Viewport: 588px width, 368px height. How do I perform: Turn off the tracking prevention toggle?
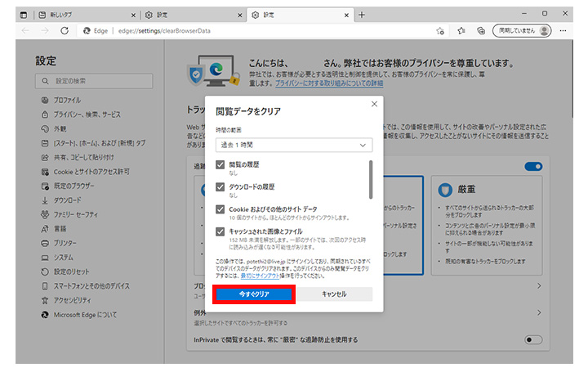533,166
